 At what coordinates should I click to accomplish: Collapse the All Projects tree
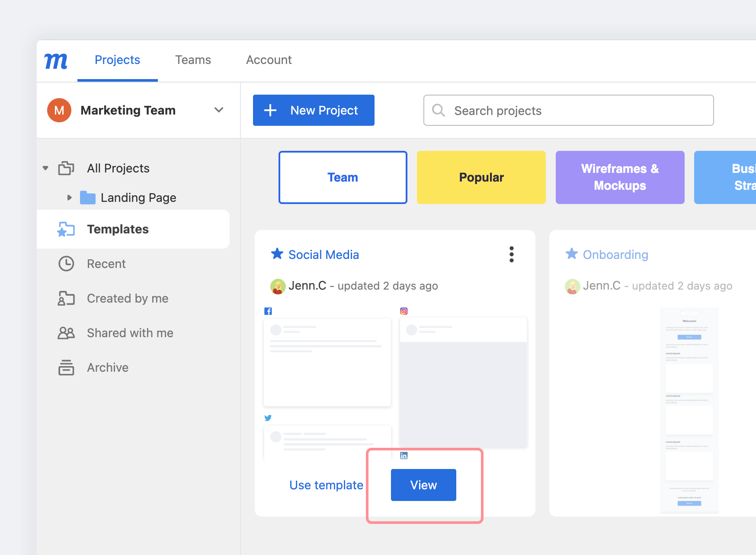point(45,168)
